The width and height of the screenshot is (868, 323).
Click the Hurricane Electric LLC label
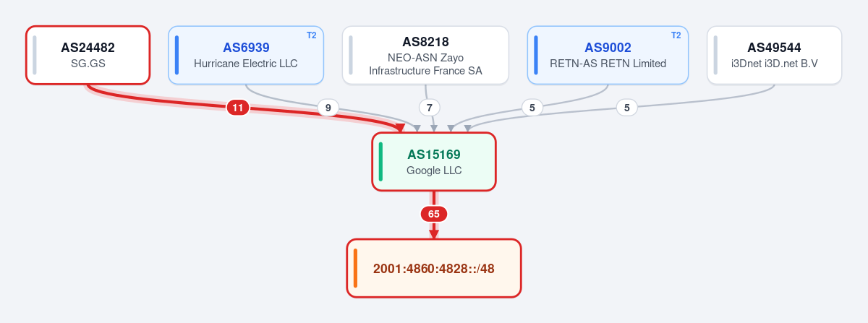[x=246, y=64]
